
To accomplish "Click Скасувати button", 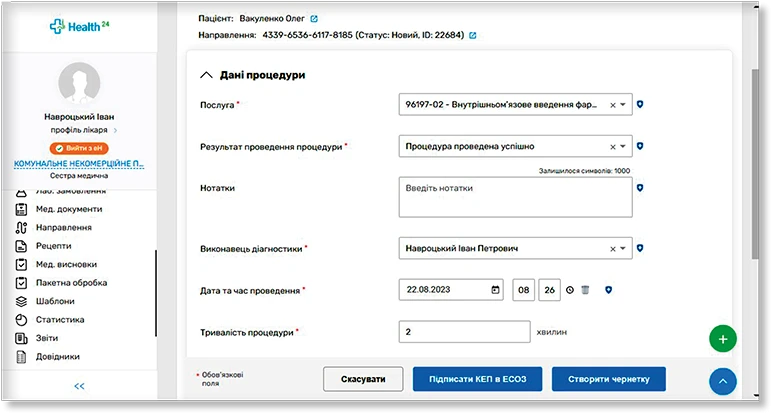I will point(363,379).
